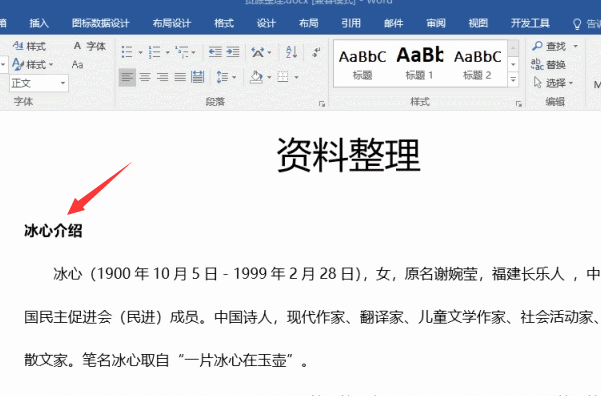Screen dimensions: 601x396
Task: Apply paragraph shading fill bucket
Action: tap(256, 77)
